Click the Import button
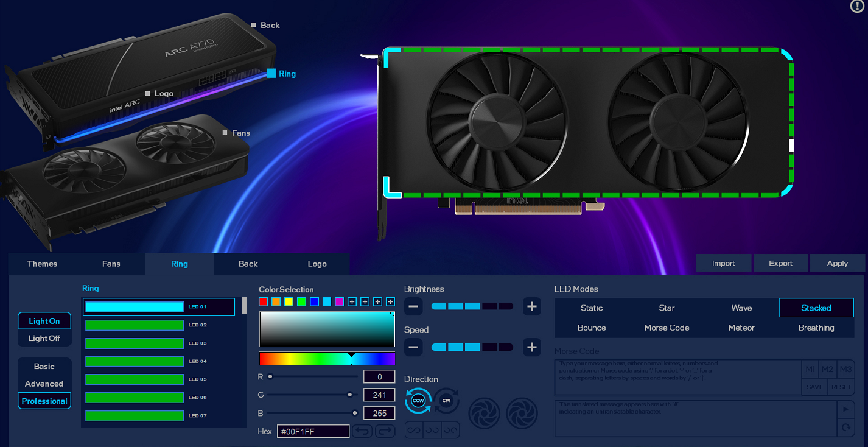Screen dimensions: 868x447 pos(724,263)
